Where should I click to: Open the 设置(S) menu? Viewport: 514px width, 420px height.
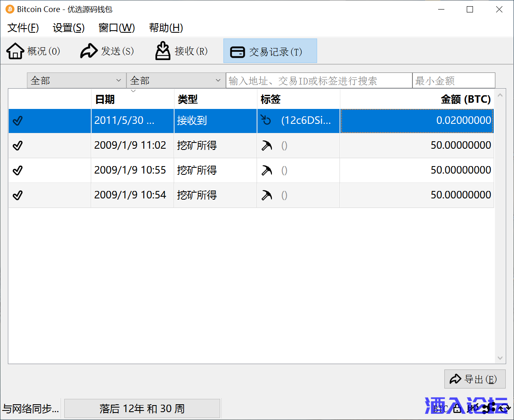(68, 28)
